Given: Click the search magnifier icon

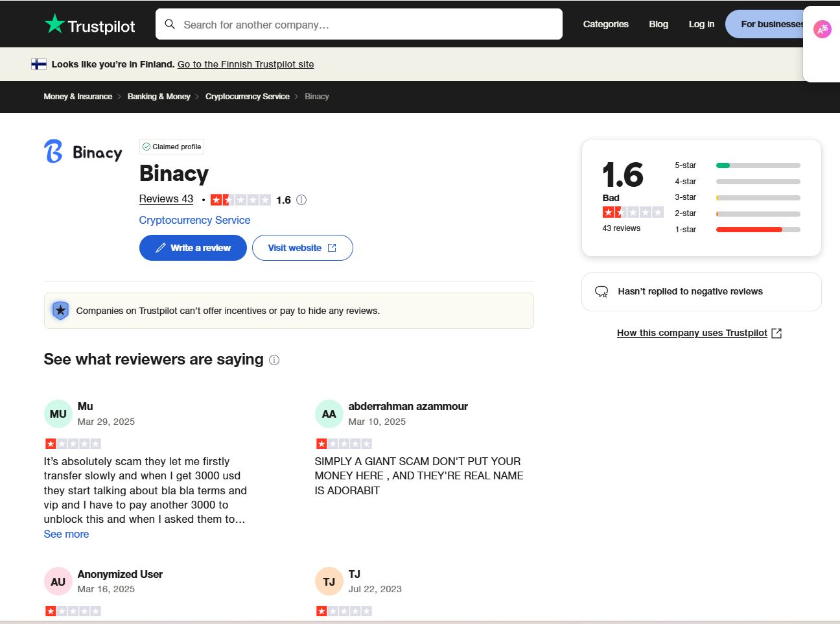Looking at the screenshot, I should pyautogui.click(x=170, y=24).
